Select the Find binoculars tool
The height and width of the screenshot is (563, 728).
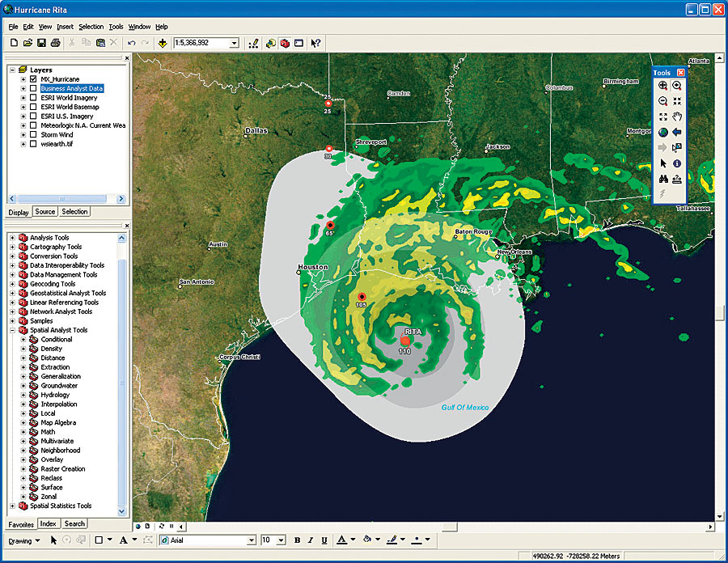(x=663, y=179)
